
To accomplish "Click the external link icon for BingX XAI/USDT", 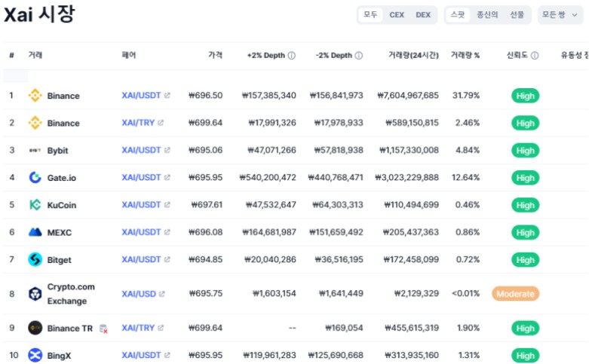I will tap(167, 355).
